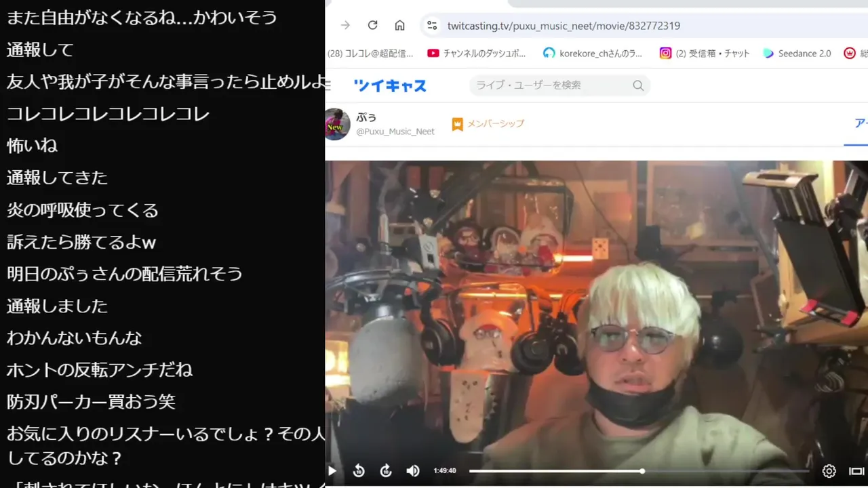This screenshot has height=488, width=868.
Task: Rewind the video 10 seconds
Action: pos(359,470)
